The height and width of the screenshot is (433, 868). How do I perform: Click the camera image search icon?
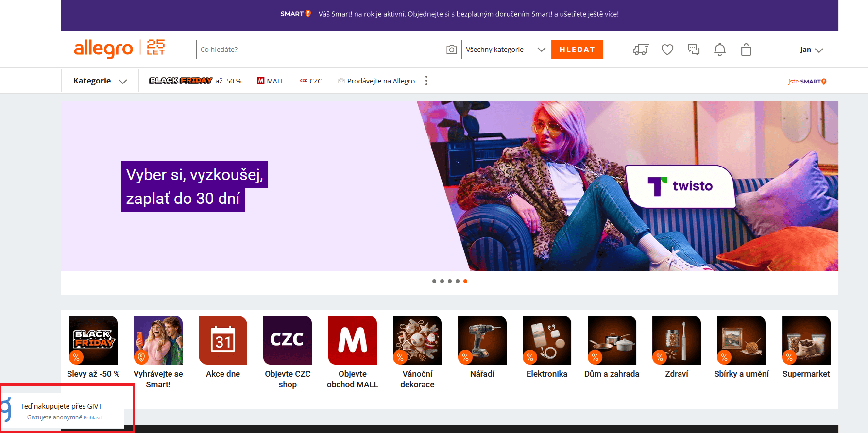[451, 50]
